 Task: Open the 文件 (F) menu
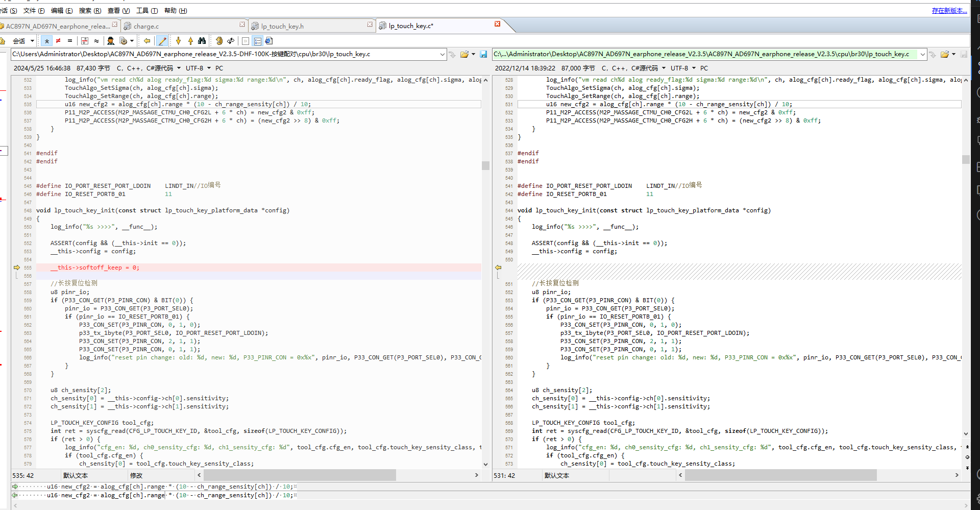[34, 11]
